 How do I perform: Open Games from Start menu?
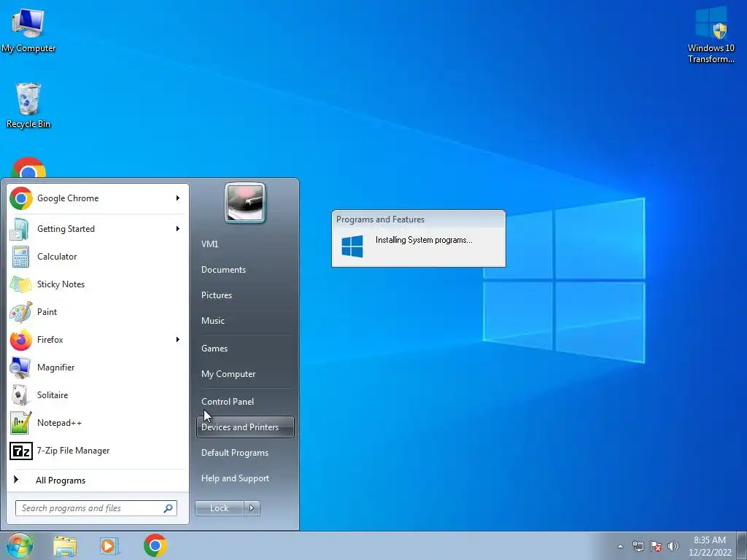click(x=214, y=349)
